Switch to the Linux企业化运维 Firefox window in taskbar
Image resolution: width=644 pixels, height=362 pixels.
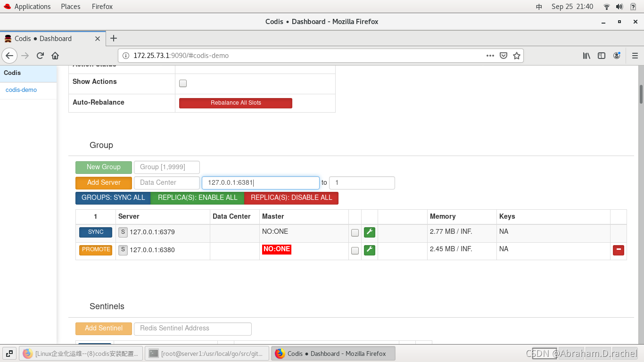tap(81, 354)
